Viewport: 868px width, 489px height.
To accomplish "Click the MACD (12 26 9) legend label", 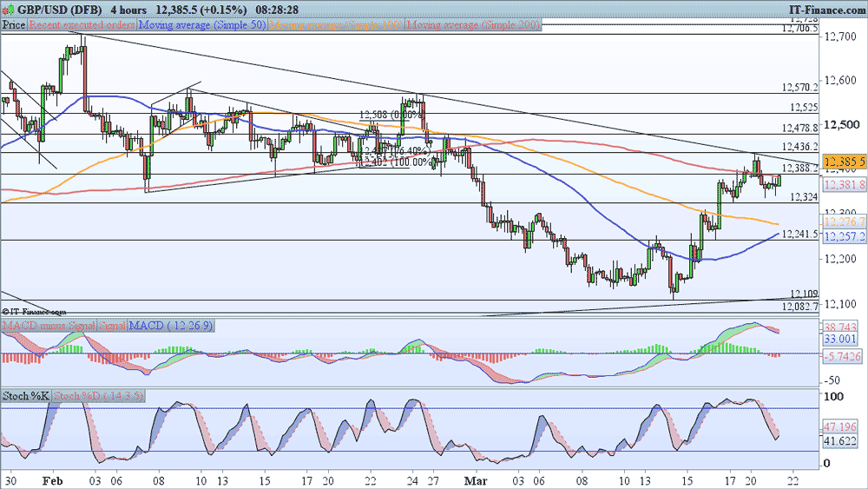I will pos(170,326).
